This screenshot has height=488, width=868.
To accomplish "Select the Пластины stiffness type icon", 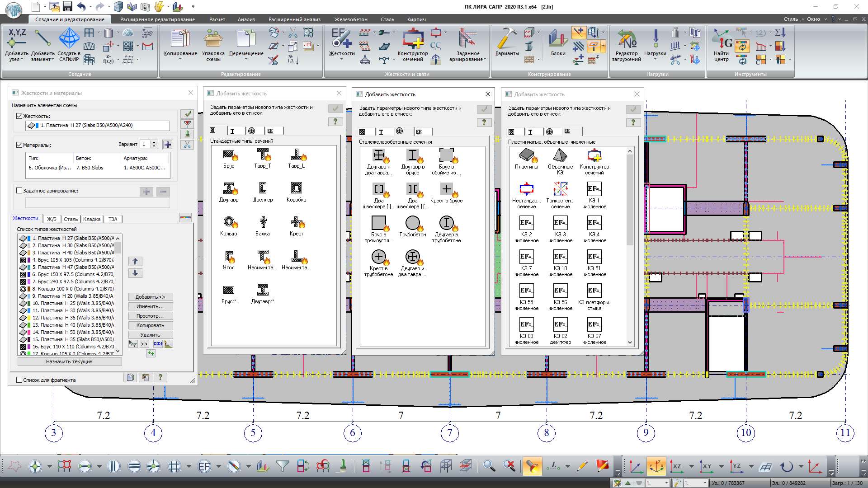I will coord(526,156).
